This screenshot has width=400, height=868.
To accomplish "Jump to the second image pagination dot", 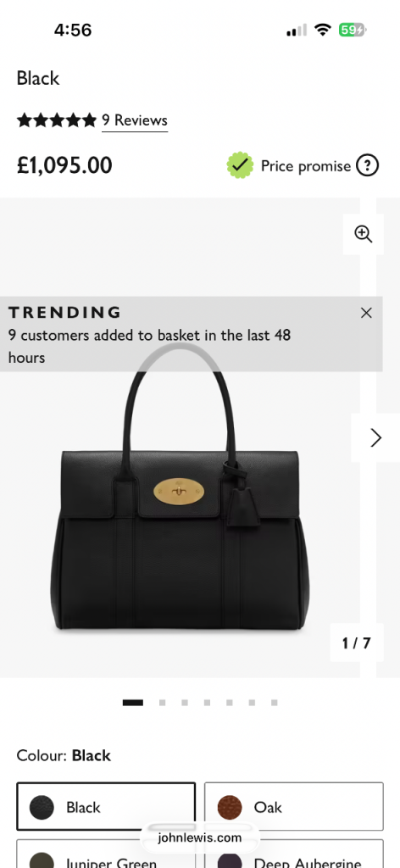I will (x=162, y=703).
